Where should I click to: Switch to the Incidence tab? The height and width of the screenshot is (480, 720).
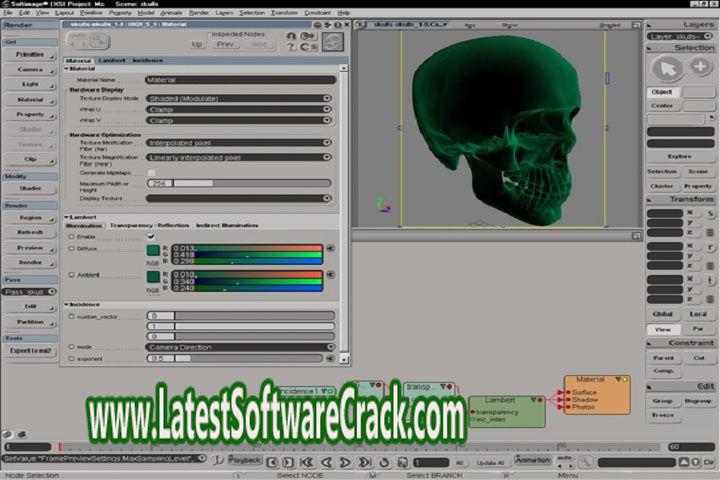coord(148,60)
